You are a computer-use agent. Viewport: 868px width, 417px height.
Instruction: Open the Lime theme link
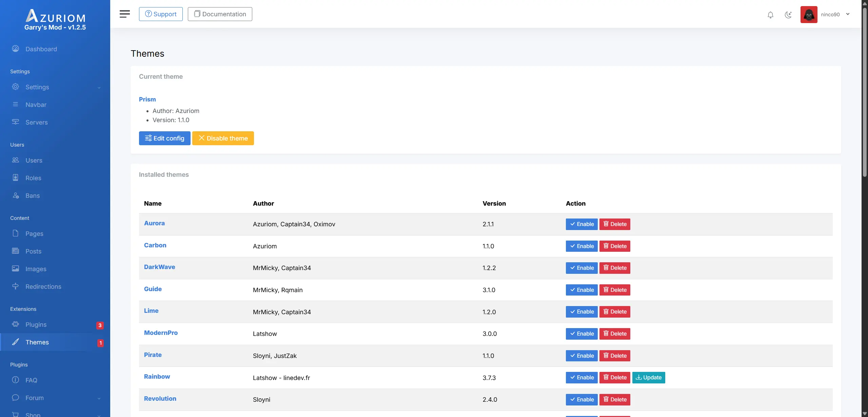(x=151, y=310)
